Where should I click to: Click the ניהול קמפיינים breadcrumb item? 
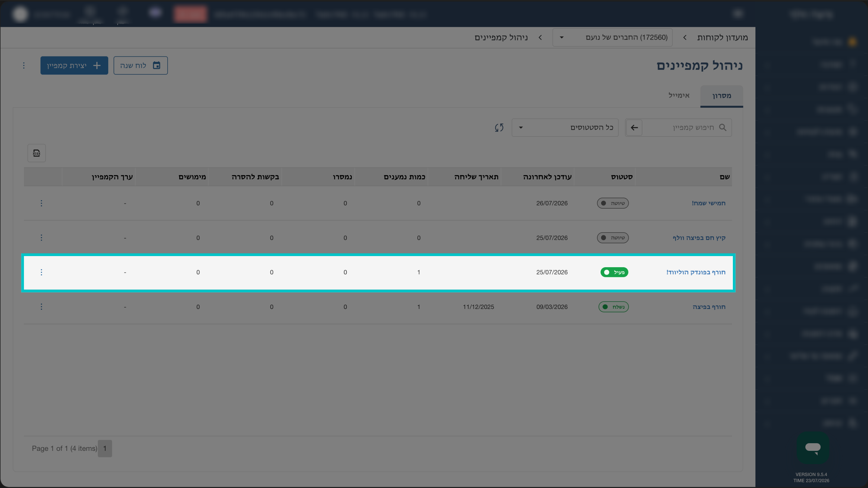pos(501,37)
